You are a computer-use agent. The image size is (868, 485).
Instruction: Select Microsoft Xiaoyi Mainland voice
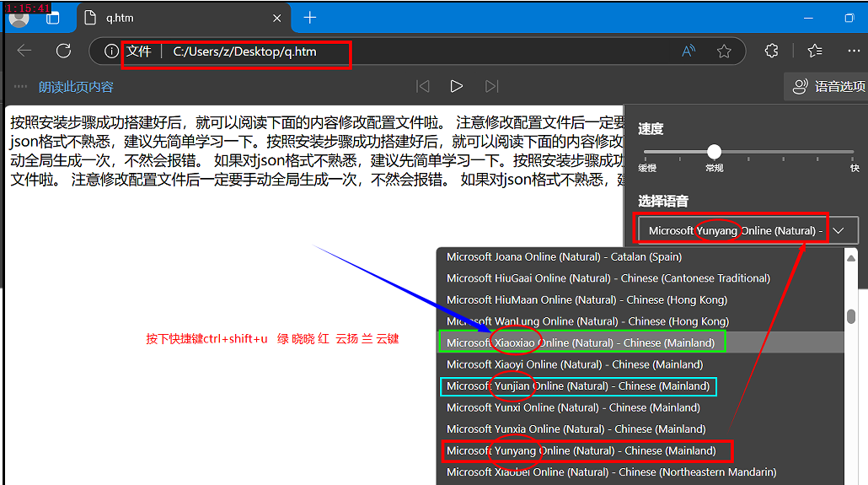click(x=640, y=364)
